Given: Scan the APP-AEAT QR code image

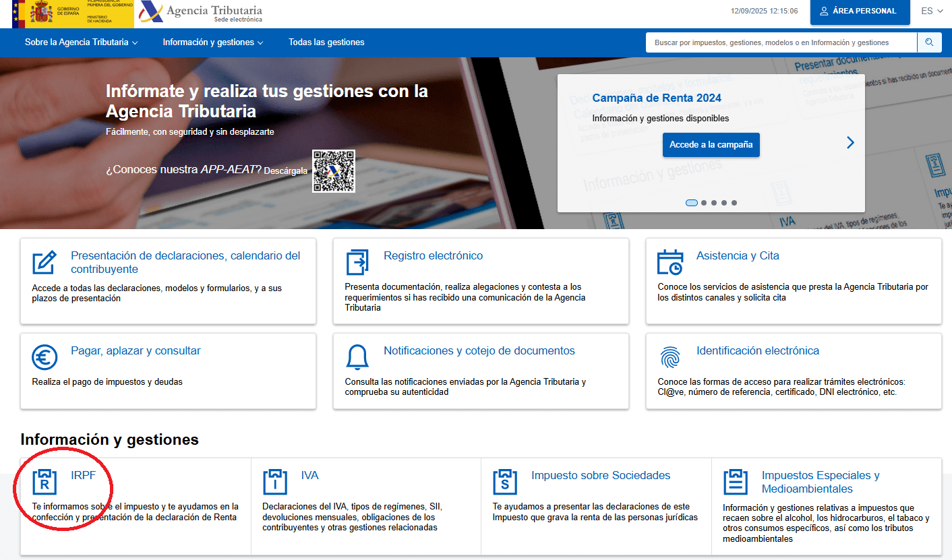Looking at the screenshot, I should tap(333, 171).
